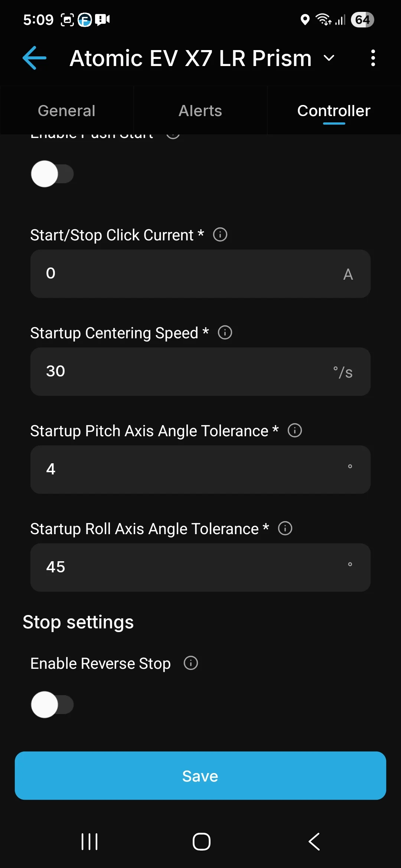The height and width of the screenshot is (868, 401).
Task: Switch to the Alerts tab
Action: [200, 111]
